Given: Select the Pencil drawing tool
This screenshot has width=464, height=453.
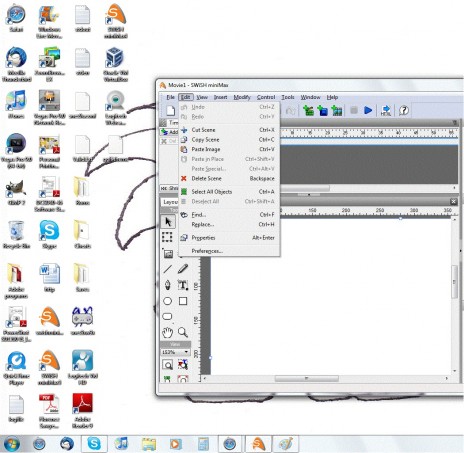Looking at the screenshot, I should point(183,269).
